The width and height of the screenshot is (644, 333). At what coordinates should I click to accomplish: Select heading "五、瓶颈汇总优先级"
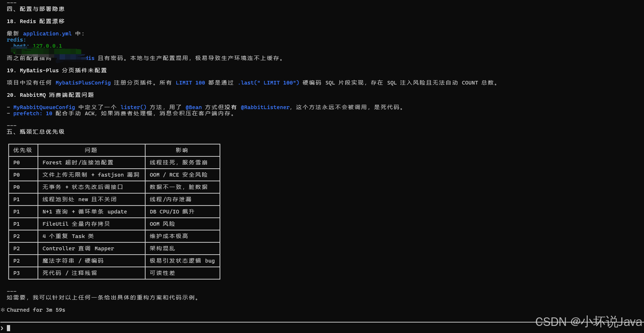coord(36,131)
